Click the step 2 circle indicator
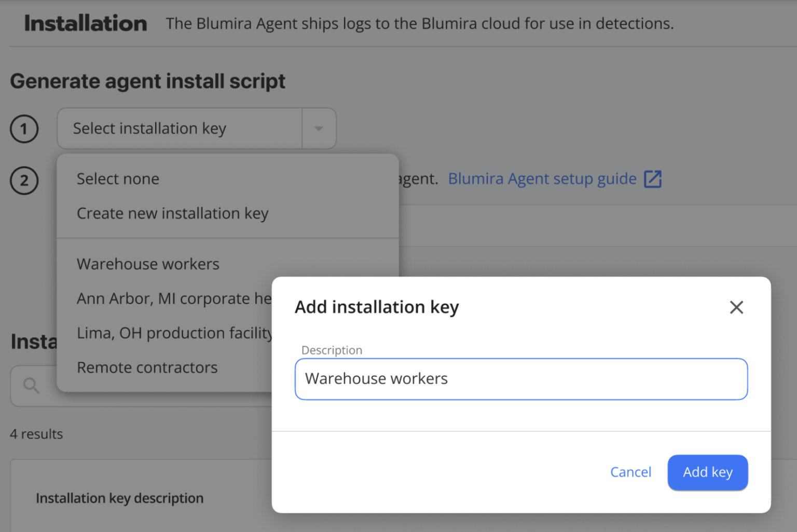 [x=24, y=181]
